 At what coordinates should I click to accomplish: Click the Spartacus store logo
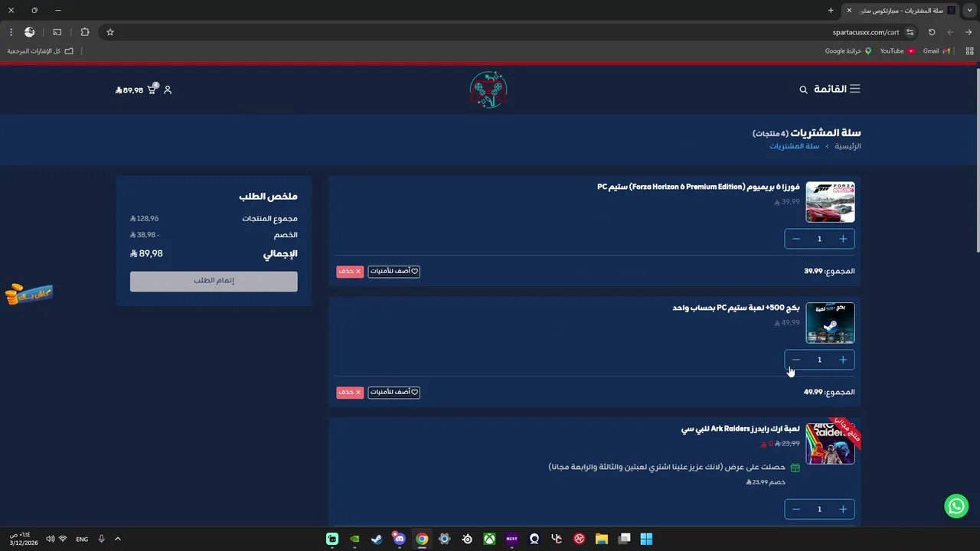(x=488, y=90)
